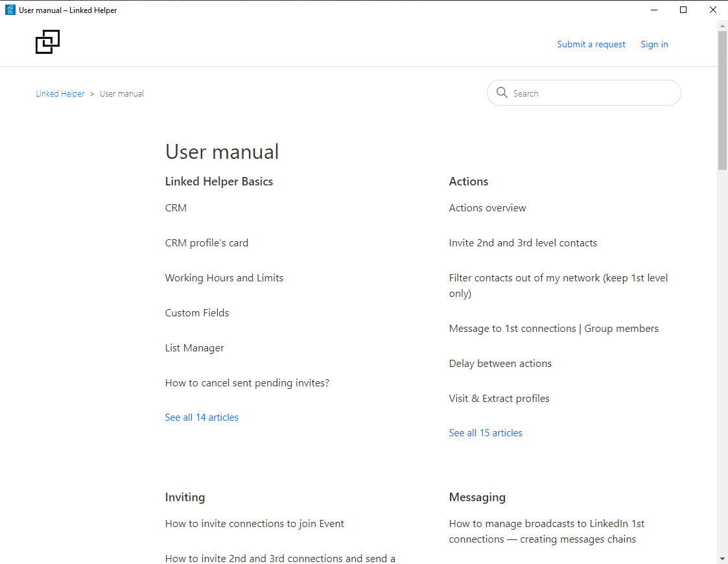Open Invite 2nd and 3rd level contacts
The width and height of the screenshot is (728, 564).
[523, 242]
